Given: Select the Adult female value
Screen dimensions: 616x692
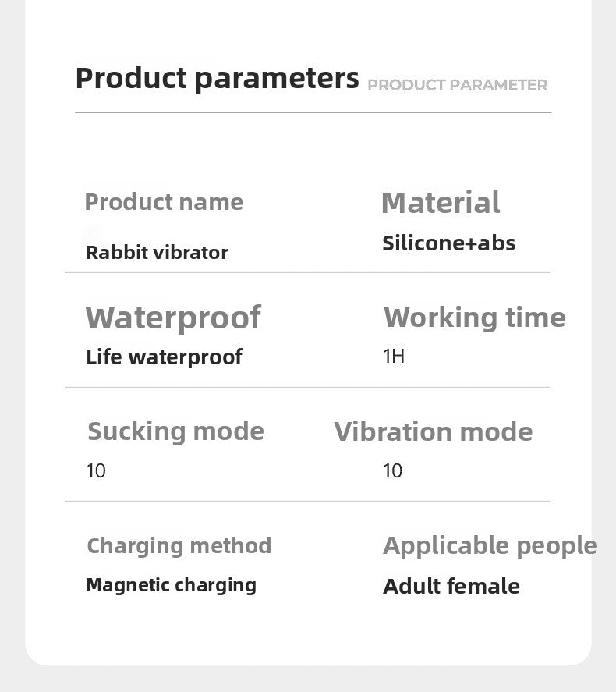Looking at the screenshot, I should tap(451, 587).
